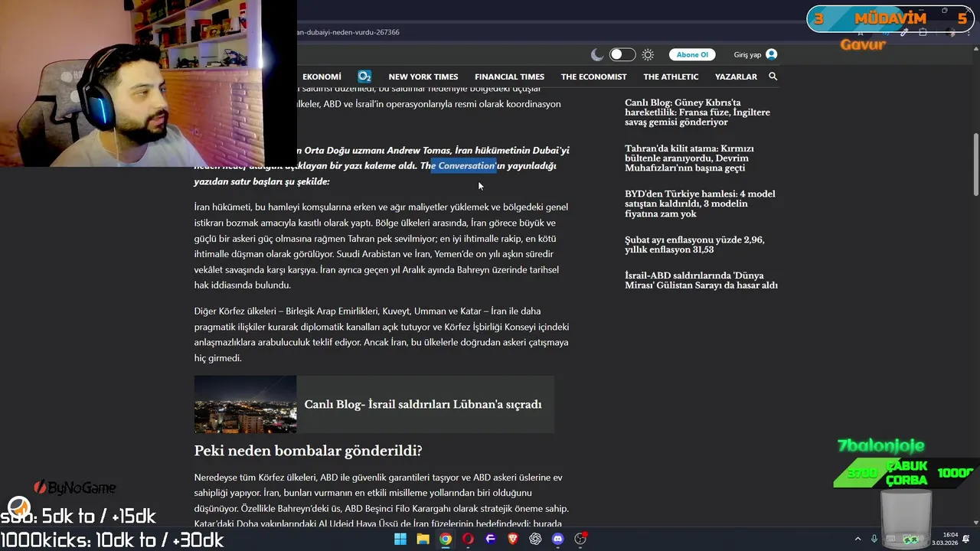Click the highlighted The Conversation text
Screen dimensions: 980x551
click(463, 166)
